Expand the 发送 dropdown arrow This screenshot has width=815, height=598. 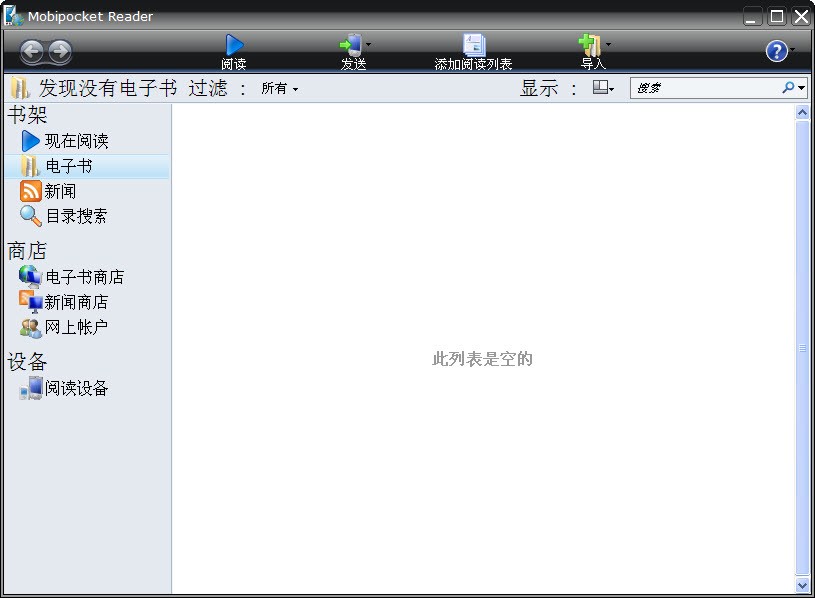(x=366, y=45)
